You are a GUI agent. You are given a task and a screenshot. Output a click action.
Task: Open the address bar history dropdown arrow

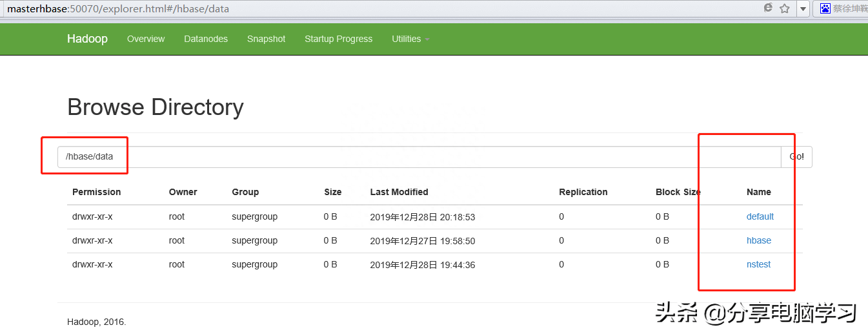coord(803,9)
